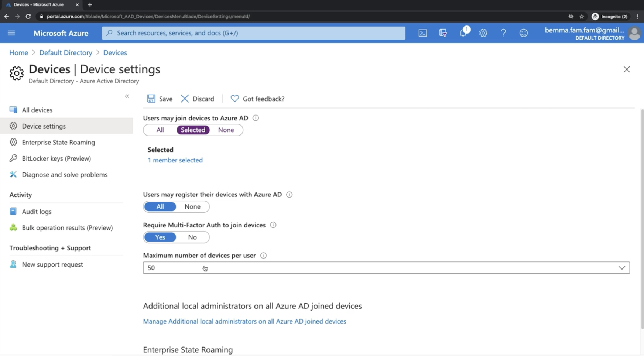The height and width of the screenshot is (356, 644).
Task: Click the browser back arrow
Action: (x=7, y=17)
